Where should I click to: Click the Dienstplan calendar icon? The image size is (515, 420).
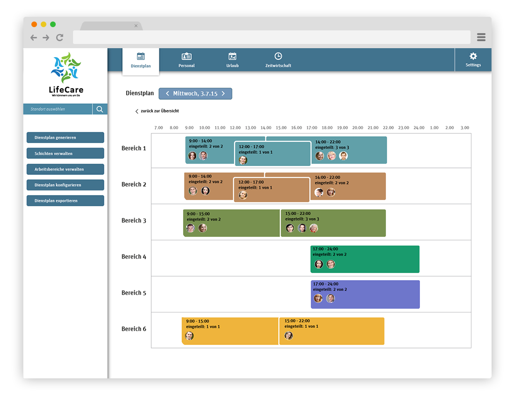(140, 57)
